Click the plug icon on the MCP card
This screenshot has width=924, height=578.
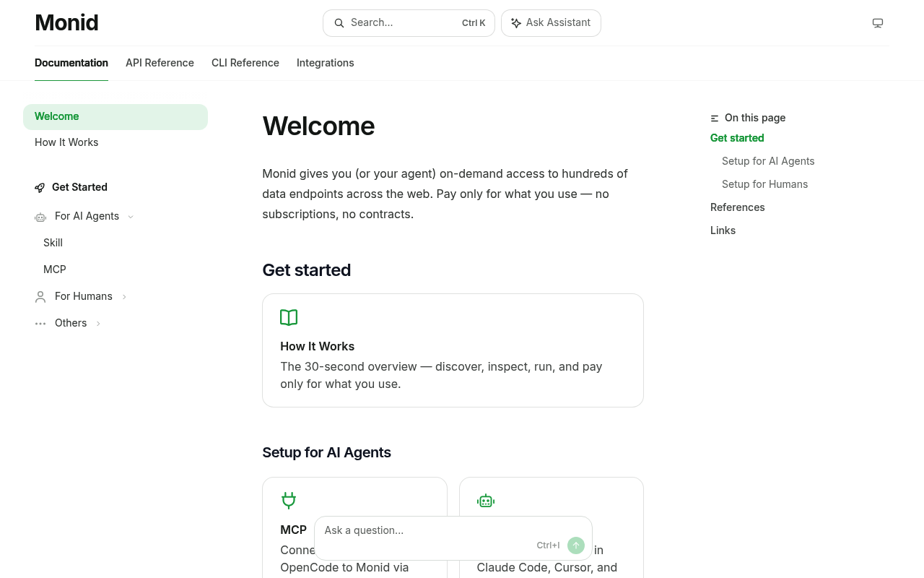289,501
